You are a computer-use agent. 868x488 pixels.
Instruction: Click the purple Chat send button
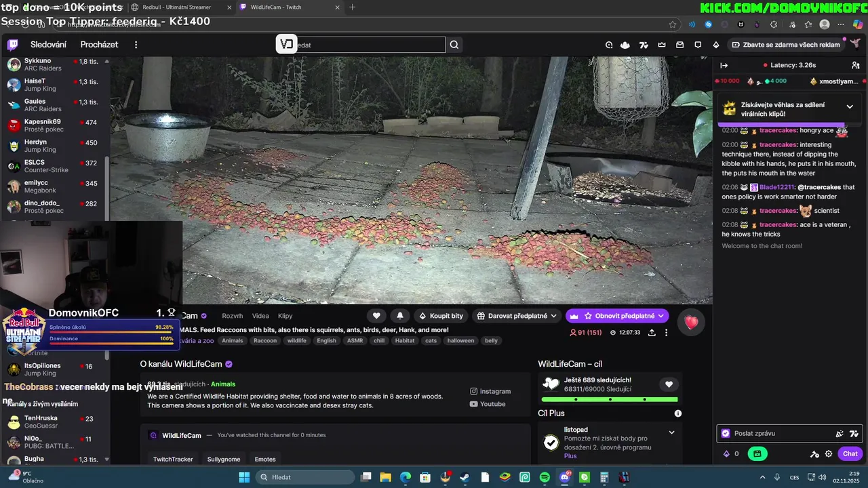[850, 454]
